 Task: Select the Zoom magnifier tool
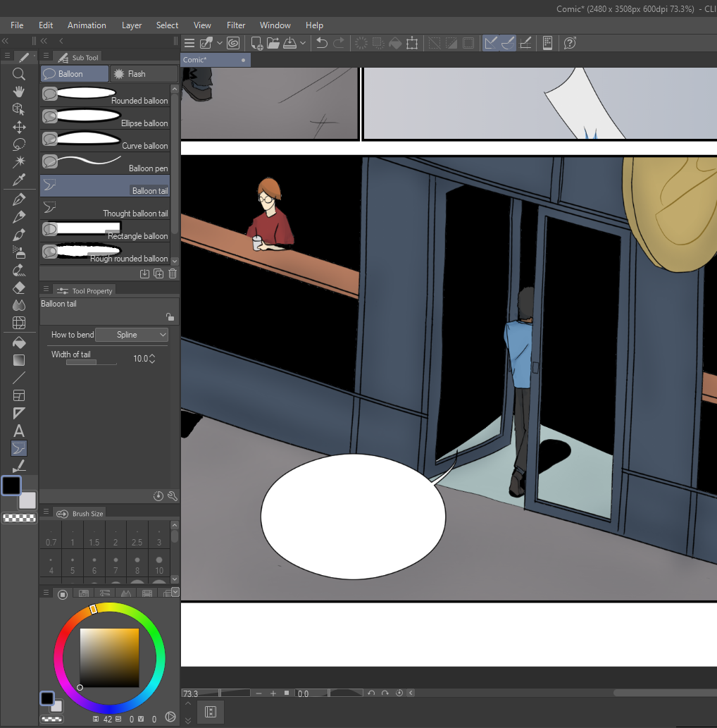click(19, 74)
